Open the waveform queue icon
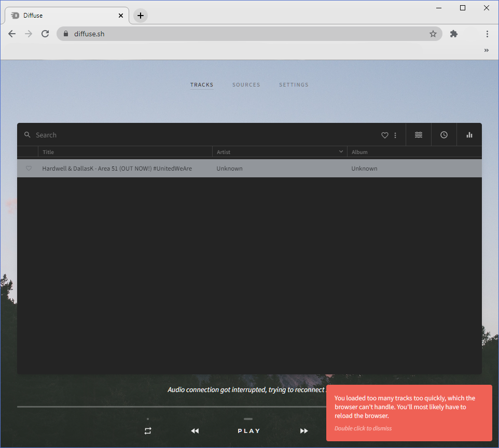499x448 pixels. pos(418,135)
